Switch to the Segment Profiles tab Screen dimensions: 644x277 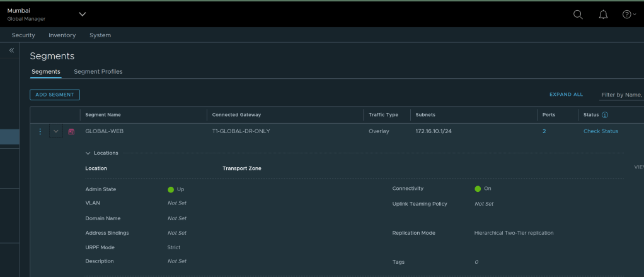98,71
